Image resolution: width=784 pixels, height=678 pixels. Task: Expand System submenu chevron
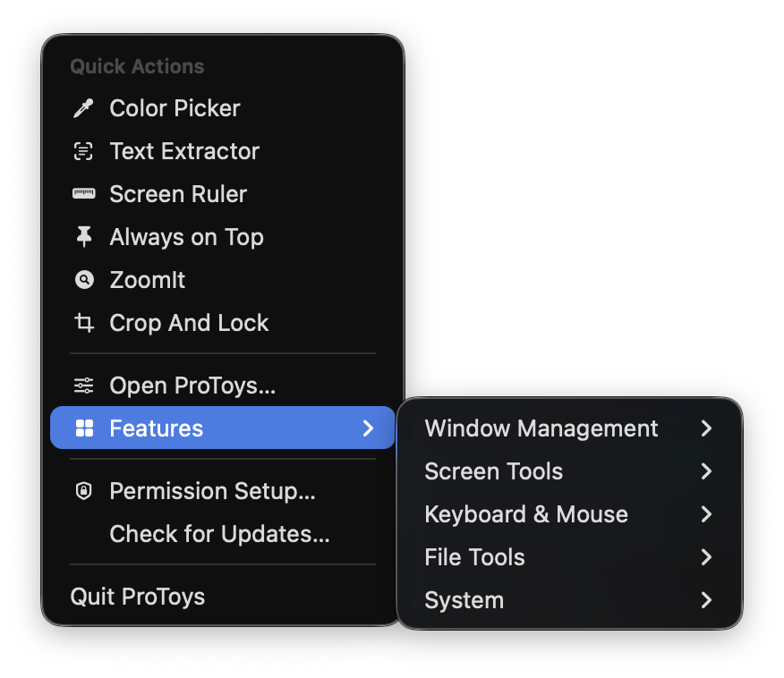[706, 600]
